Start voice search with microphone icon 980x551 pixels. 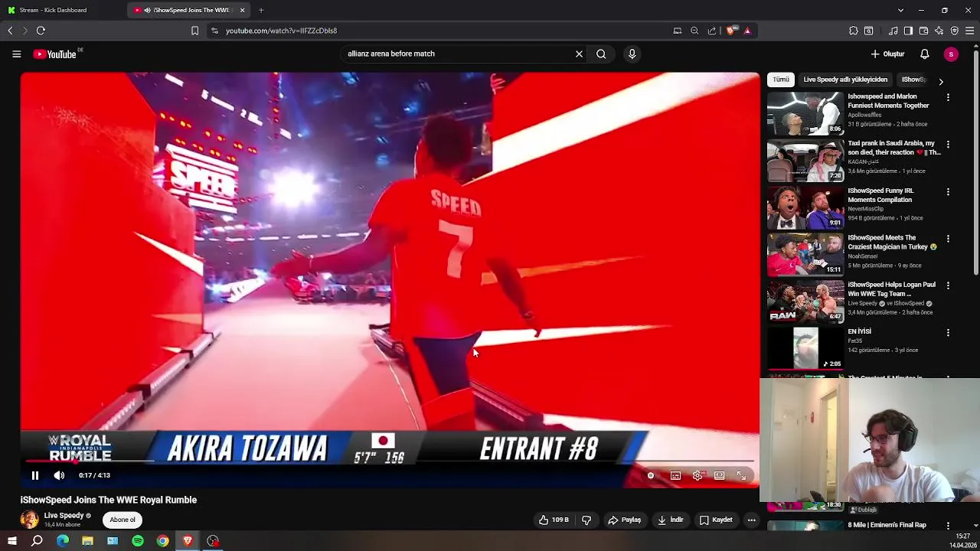coord(632,54)
